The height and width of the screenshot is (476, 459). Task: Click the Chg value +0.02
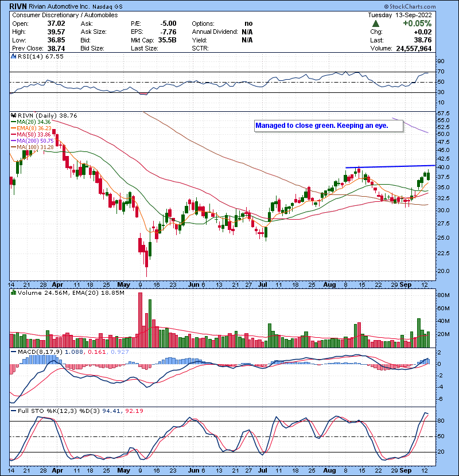tap(422, 32)
